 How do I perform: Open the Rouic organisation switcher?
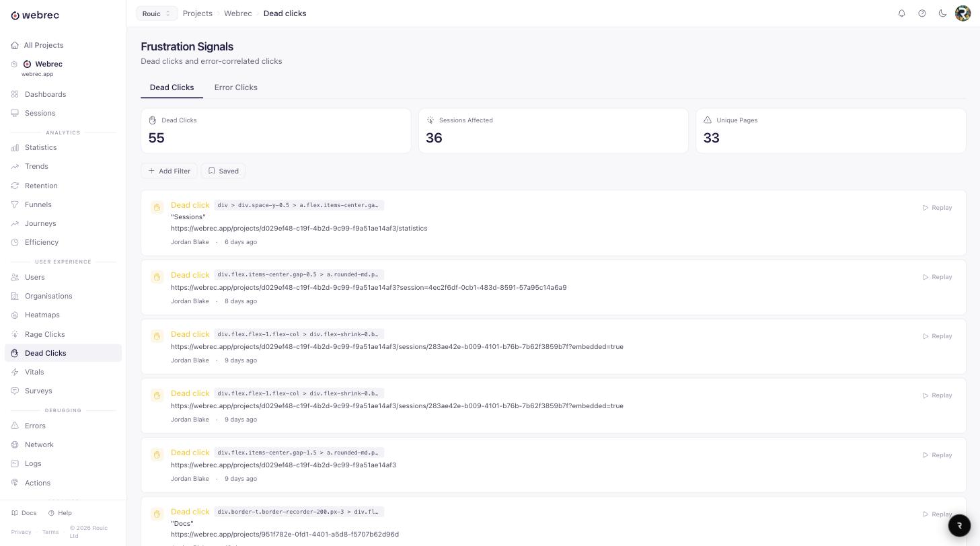tap(157, 13)
